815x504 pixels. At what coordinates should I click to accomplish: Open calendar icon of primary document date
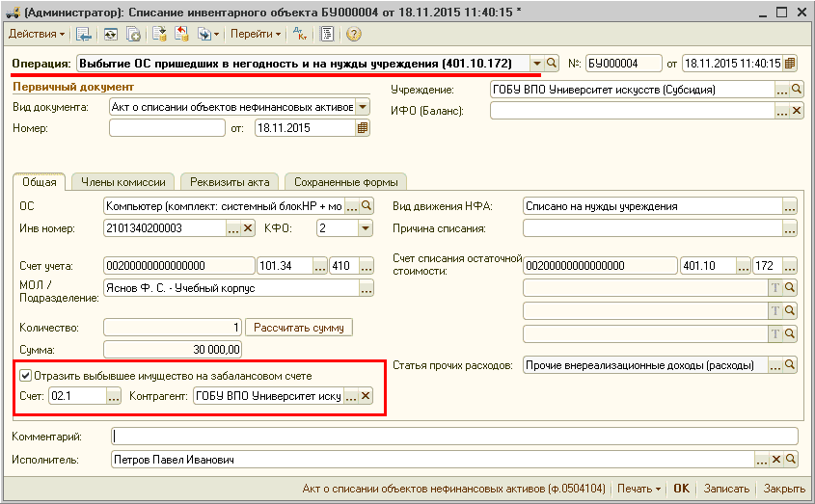click(x=363, y=128)
